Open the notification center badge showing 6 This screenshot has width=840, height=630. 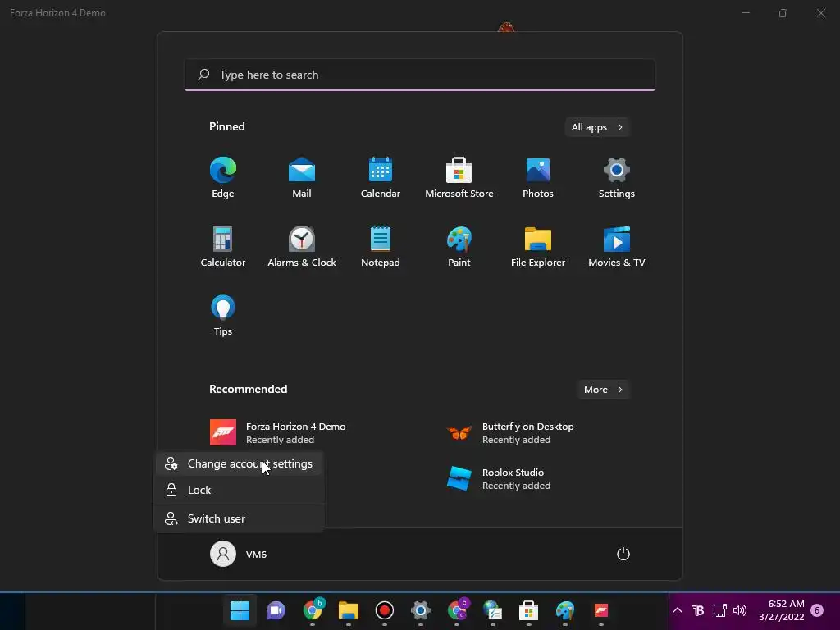click(817, 610)
